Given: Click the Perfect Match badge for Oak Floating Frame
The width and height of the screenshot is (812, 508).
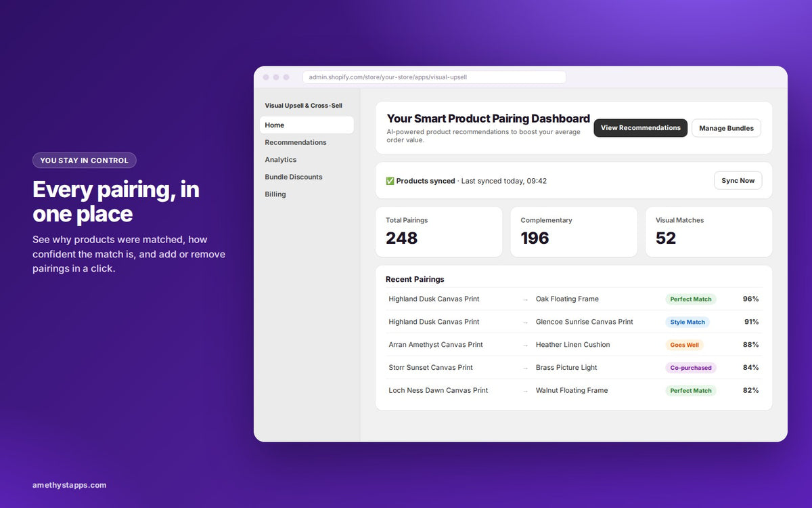Looking at the screenshot, I should point(691,299).
